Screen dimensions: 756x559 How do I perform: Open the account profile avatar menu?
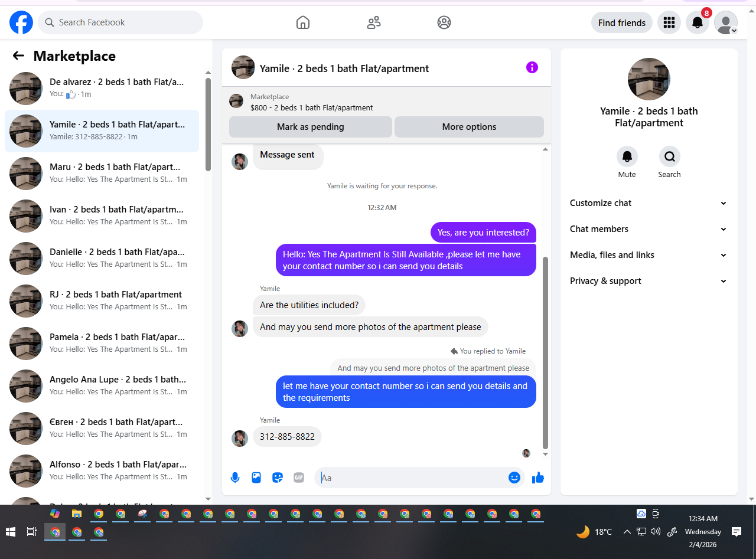click(x=726, y=22)
